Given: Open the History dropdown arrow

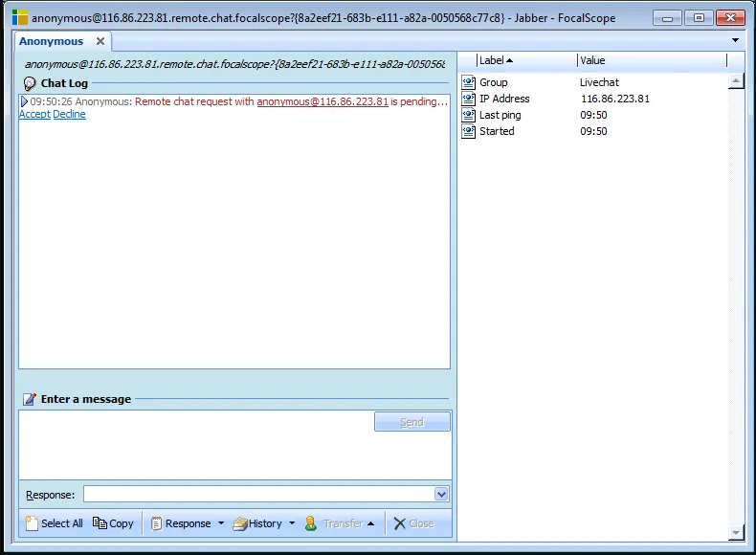Looking at the screenshot, I should click(292, 523).
